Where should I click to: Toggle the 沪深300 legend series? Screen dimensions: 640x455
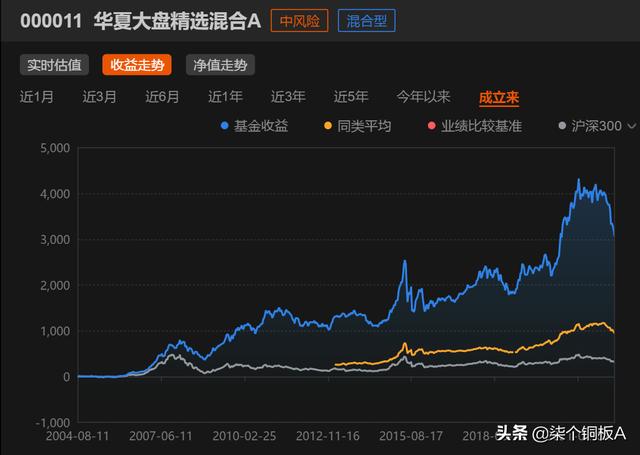point(590,126)
